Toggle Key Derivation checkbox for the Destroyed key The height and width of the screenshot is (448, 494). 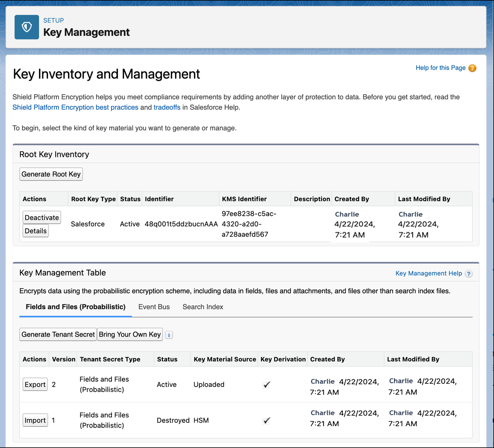click(266, 421)
